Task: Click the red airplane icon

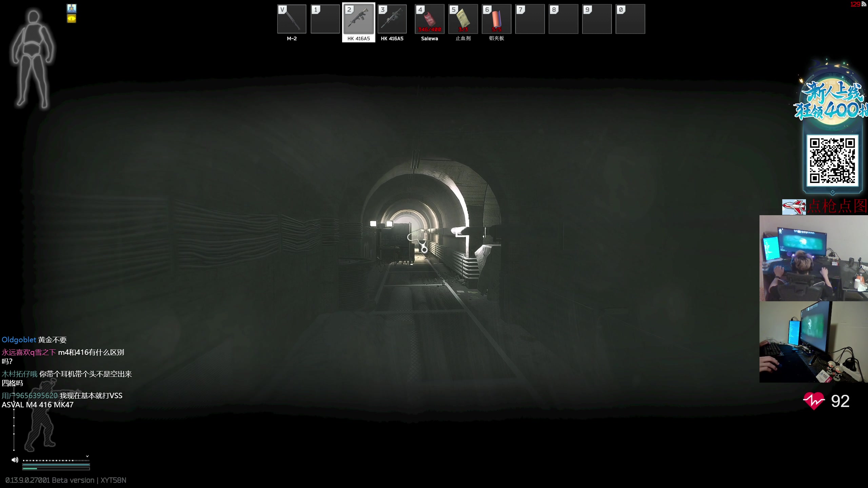Action: tap(794, 207)
